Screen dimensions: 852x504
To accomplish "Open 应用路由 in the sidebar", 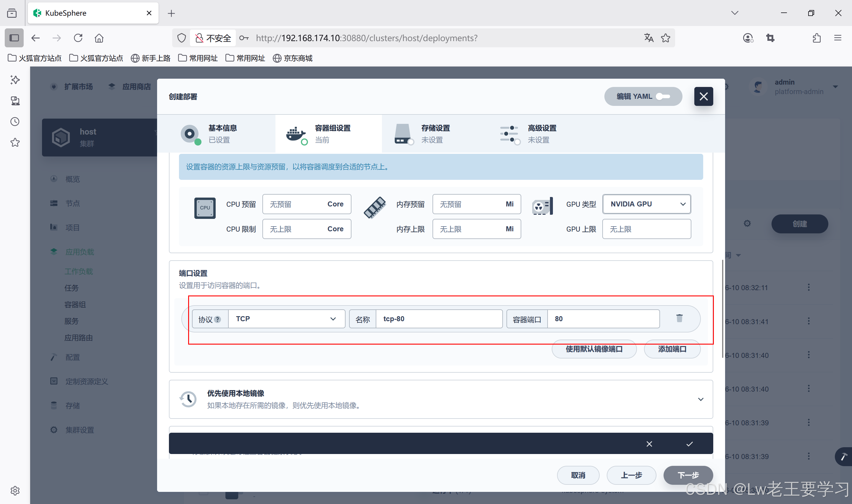I will pos(78,338).
